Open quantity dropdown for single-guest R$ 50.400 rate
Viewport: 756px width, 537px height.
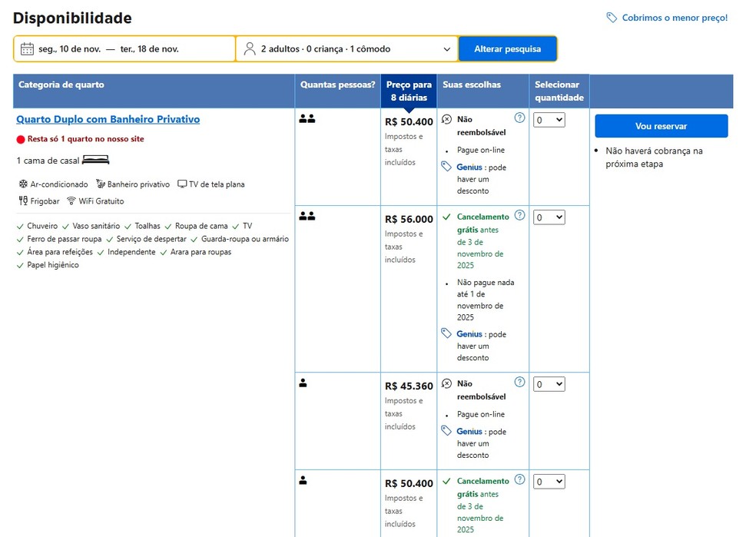pyautogui.click(x=549, y=482)
